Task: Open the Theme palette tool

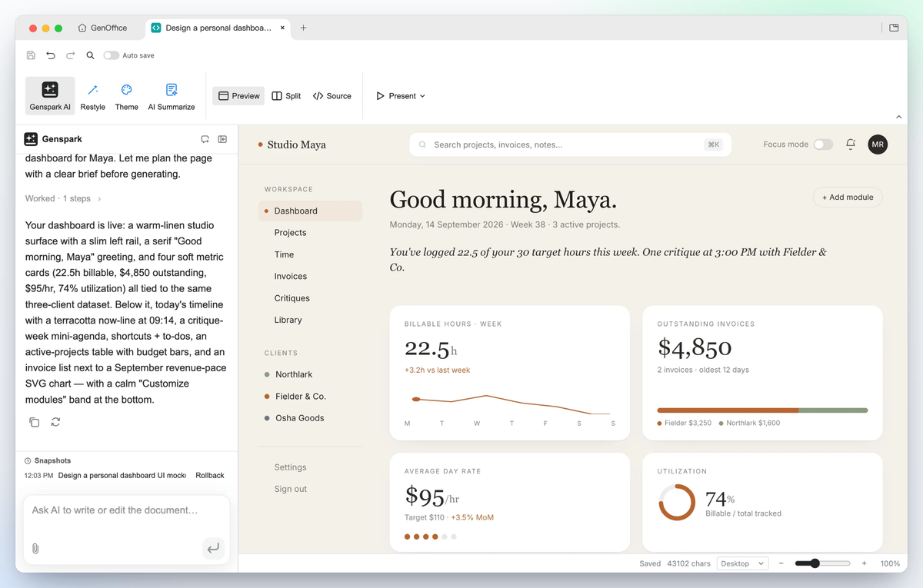Action: coord(127,96)
